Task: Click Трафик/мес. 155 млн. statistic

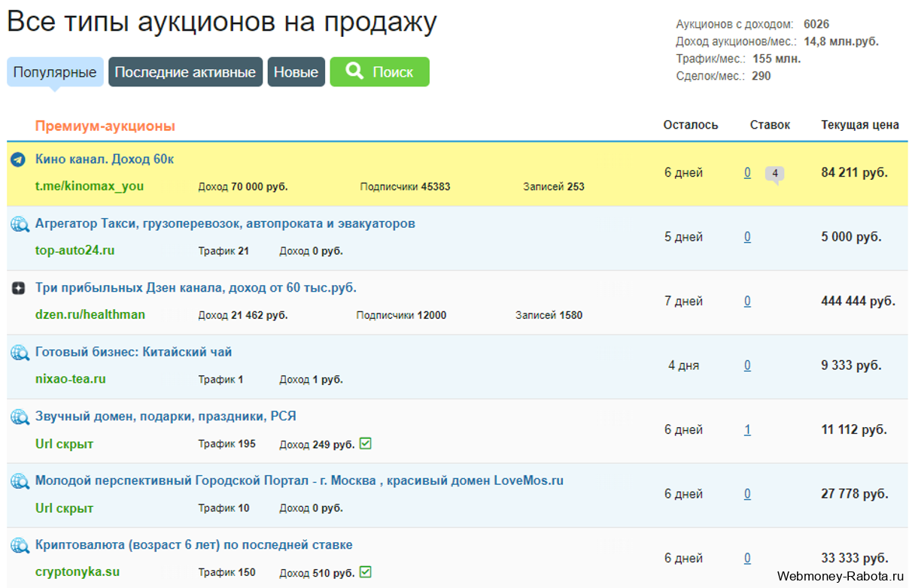Action: coord(738,59)
